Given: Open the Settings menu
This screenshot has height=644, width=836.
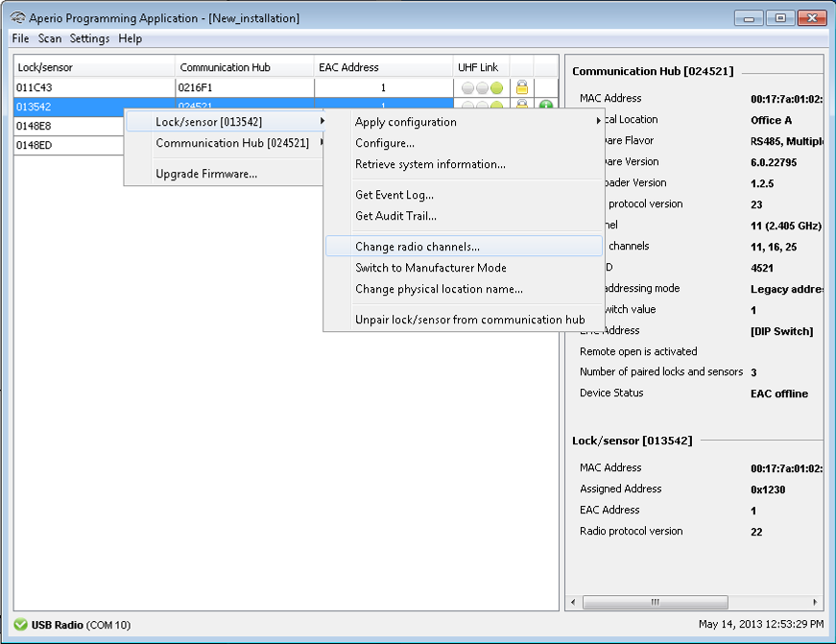Looking at the screenshot, I should pyautogui.click(x=89, y=38).
